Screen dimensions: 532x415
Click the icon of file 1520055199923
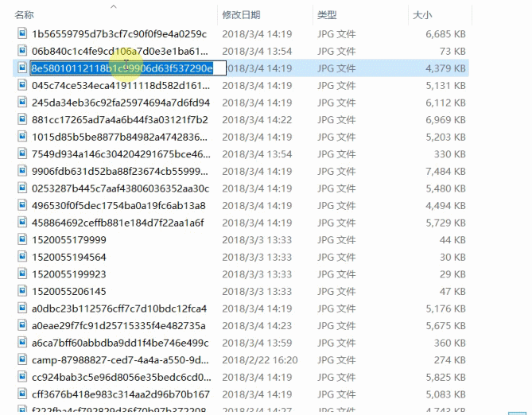click(22, 273)
